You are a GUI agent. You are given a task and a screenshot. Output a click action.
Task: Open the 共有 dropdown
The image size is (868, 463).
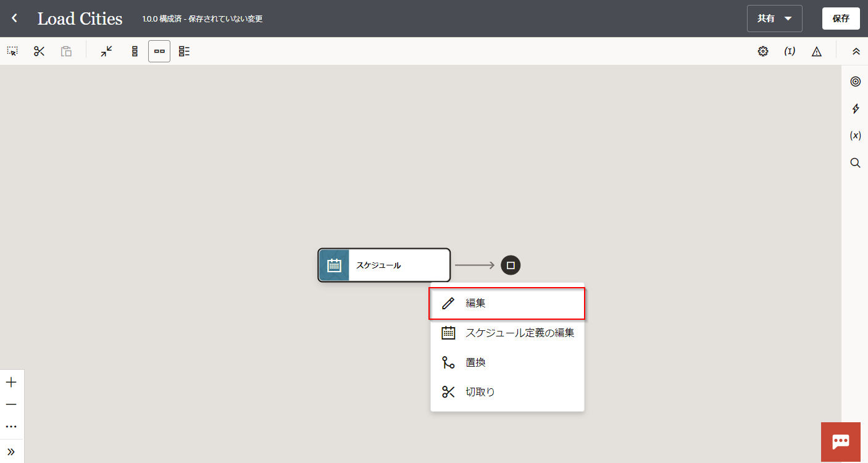coord(774,19)
